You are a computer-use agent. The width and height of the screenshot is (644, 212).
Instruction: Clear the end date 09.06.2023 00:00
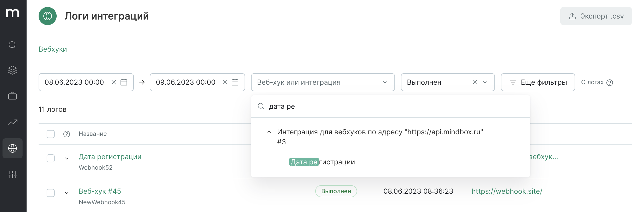tap(225, 82)
